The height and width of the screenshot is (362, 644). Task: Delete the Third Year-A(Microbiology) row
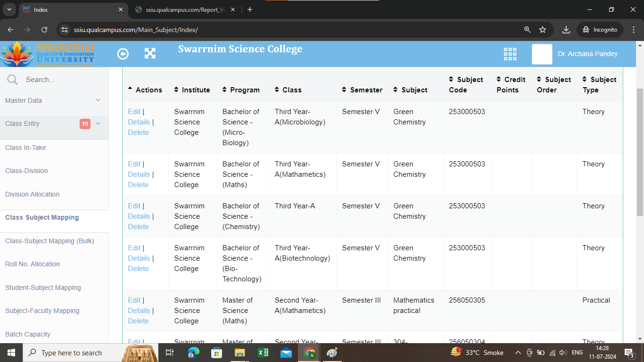138,132
